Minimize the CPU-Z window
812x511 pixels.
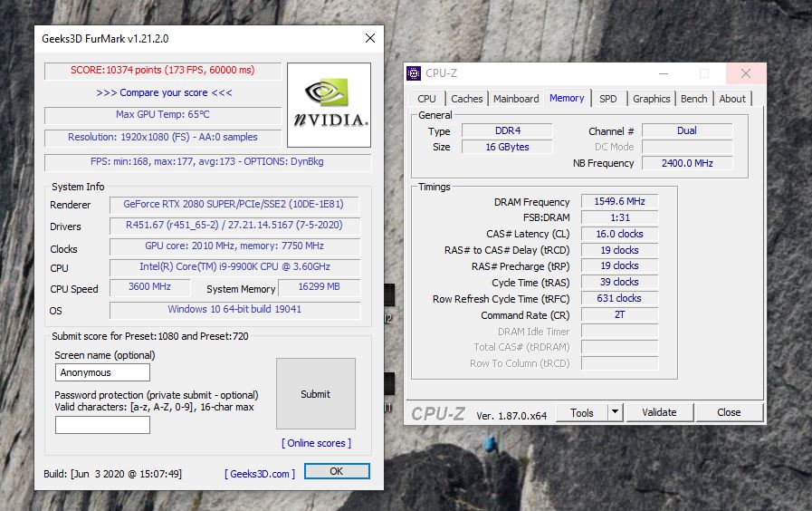[x=664, y=73]
